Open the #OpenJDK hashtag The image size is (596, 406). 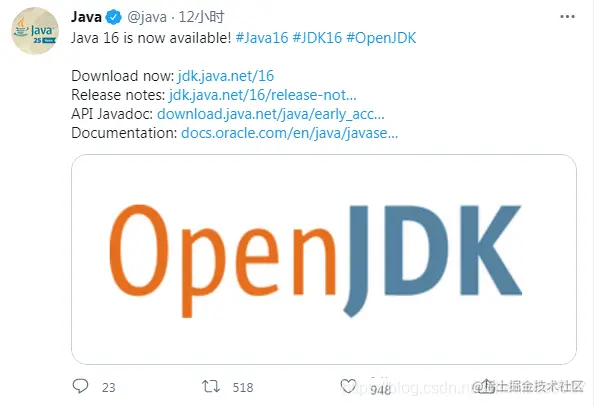click(381, 38)
